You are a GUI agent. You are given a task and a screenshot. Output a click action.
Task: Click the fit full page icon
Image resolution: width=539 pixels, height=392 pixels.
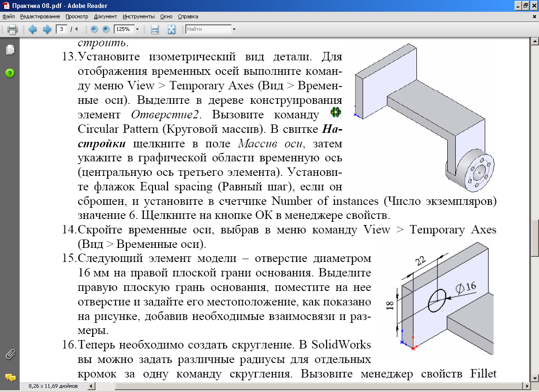pyautogui.click(x=171, y=29)
